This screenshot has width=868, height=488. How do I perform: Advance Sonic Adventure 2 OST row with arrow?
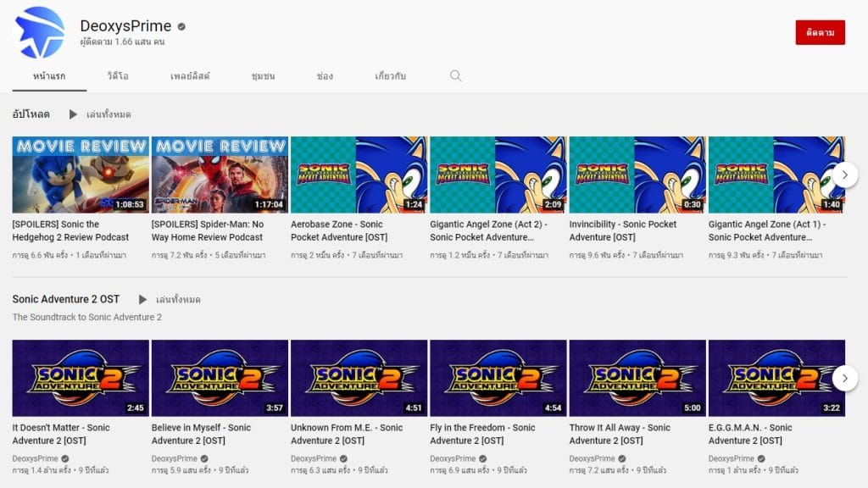[845, 378]
